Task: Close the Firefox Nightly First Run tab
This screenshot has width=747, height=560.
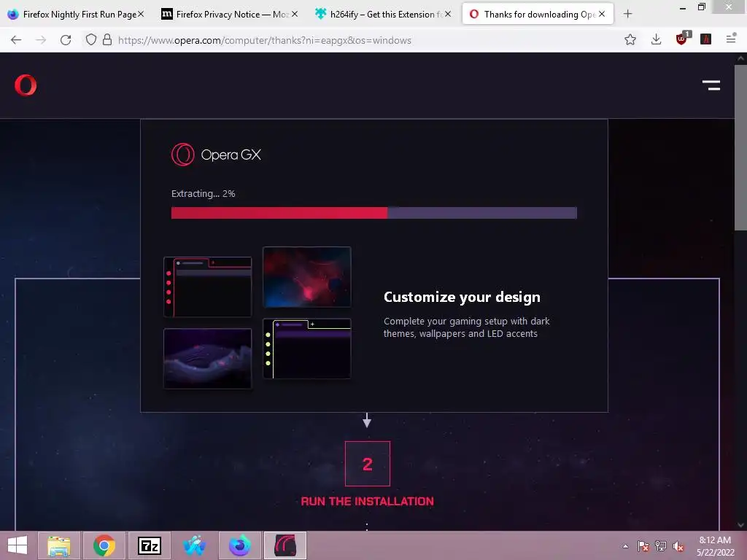Action: point(141,15)
